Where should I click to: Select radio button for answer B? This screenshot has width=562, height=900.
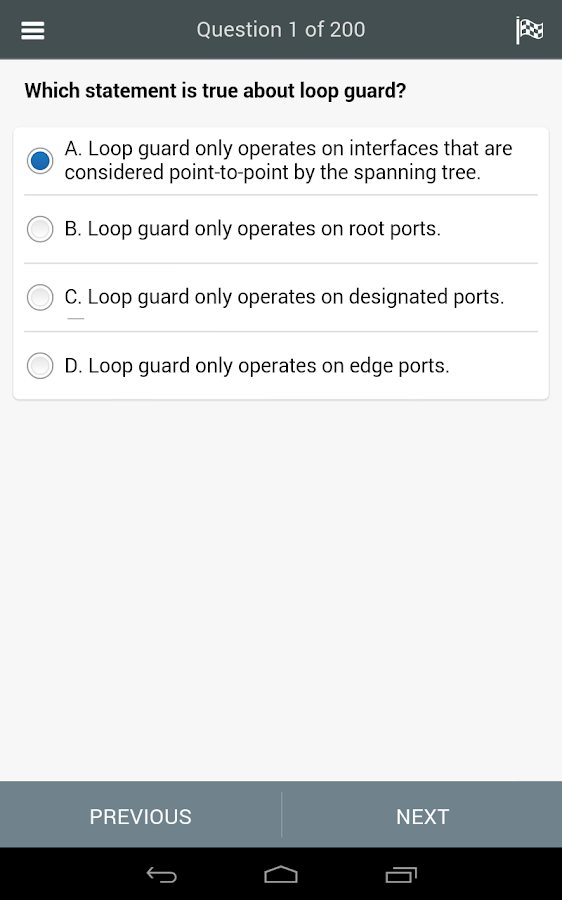click(40, 229)
